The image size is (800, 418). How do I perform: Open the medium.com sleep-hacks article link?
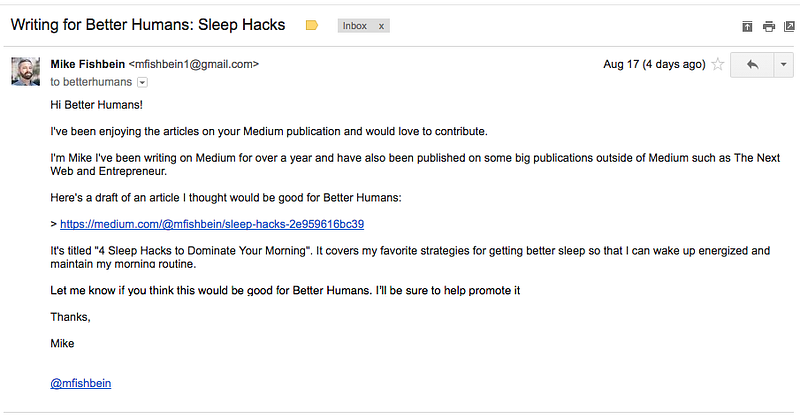(212, 224)
